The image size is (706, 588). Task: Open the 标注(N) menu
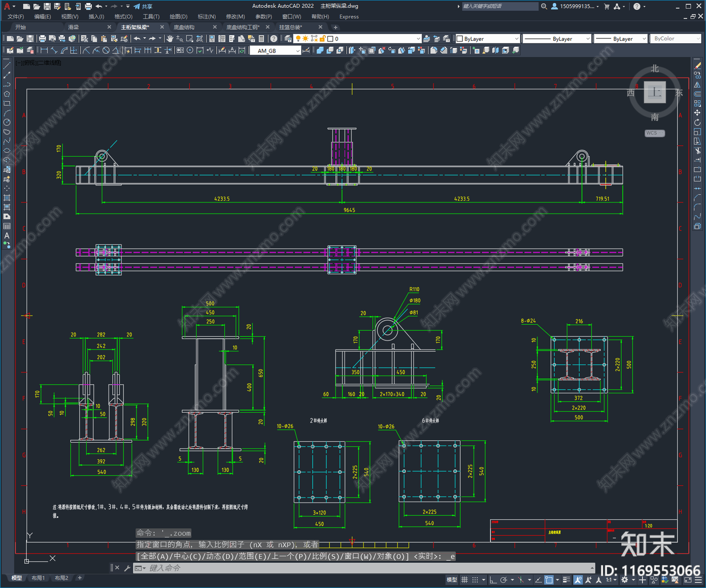click(x=207, y=17)
